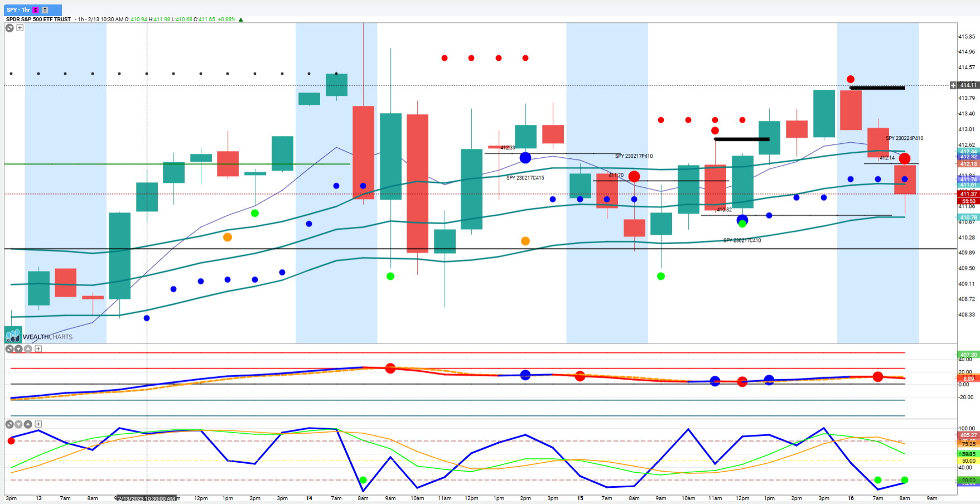Click the L:410.68 low value in header
980x504 pixels.
click(x=182, y=20)
